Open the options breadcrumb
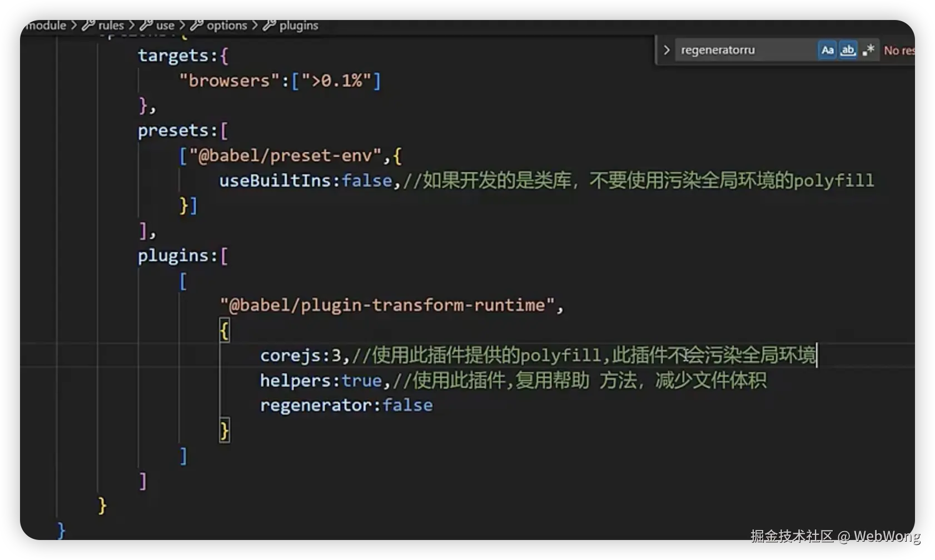Screen dimensions: 935x560 227,26
